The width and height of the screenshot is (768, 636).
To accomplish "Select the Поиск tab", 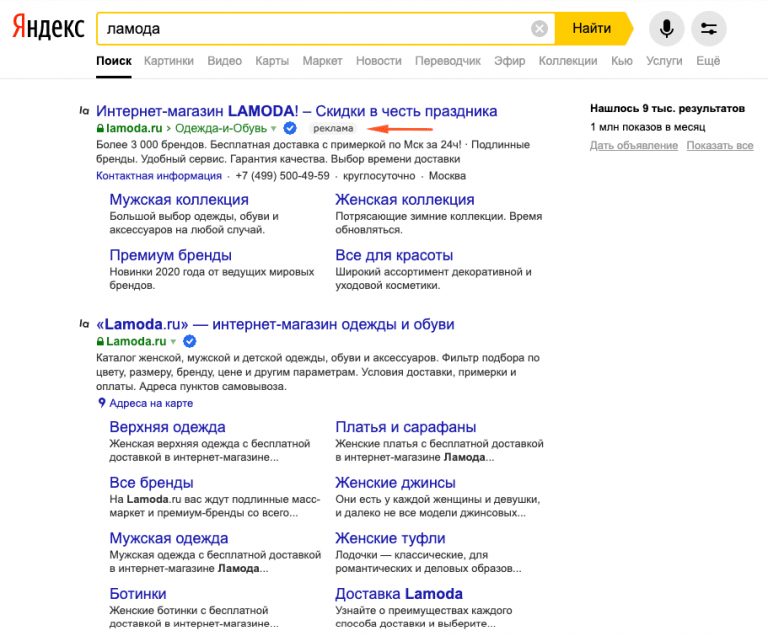I will [114, 61].
